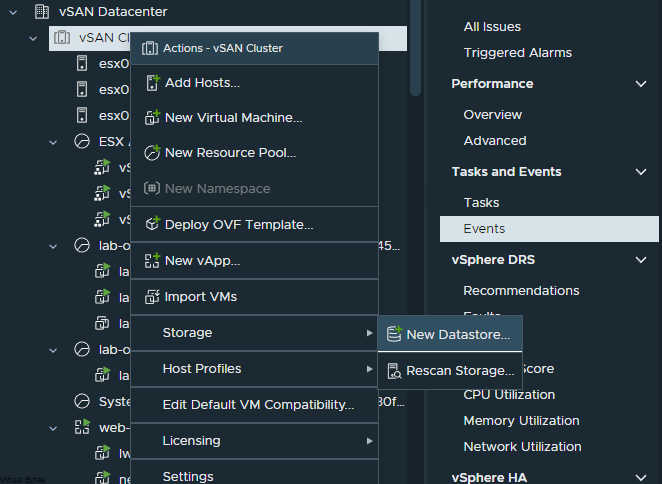Open Memory Utilization link
The height and width of the screenshot is (484, 662).
(521, 421)
